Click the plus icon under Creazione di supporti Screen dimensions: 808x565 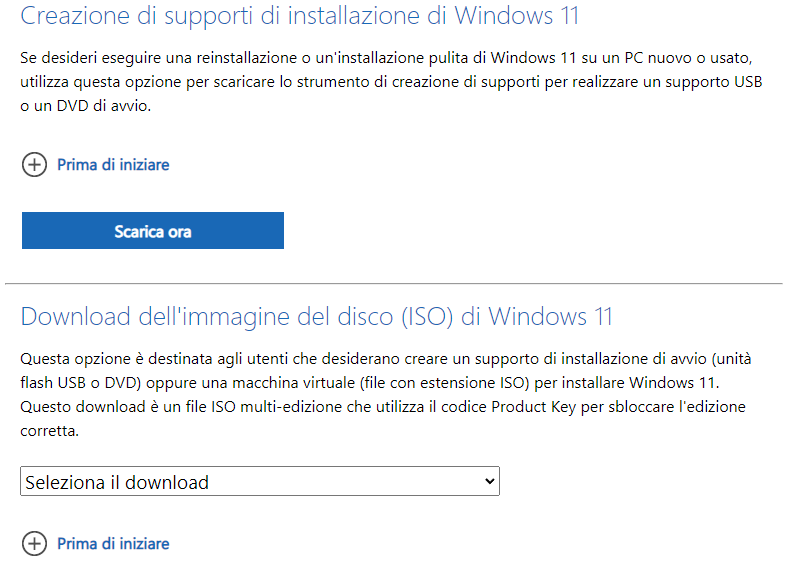pyautogui.click(x=34, y=165)
